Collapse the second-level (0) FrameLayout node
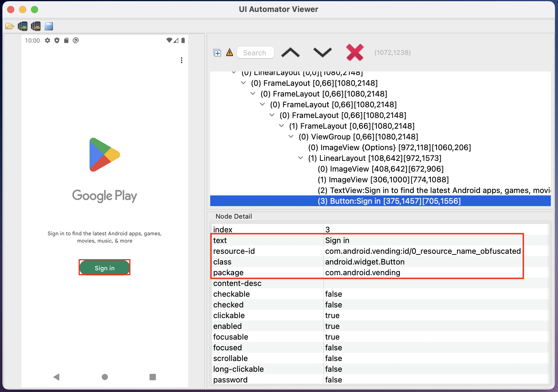The height and width of the screenshot is (392, 558). pos(253,94)
